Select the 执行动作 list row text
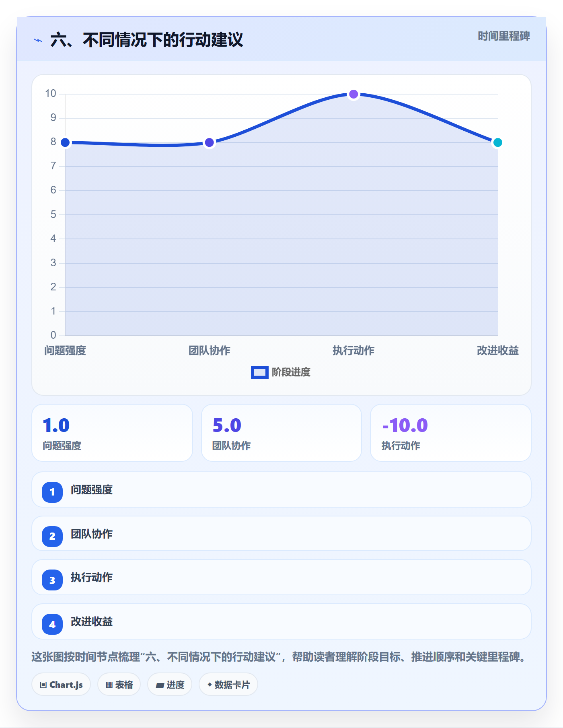This screenshot has height=728, width=563. click(x=92, y=578)
